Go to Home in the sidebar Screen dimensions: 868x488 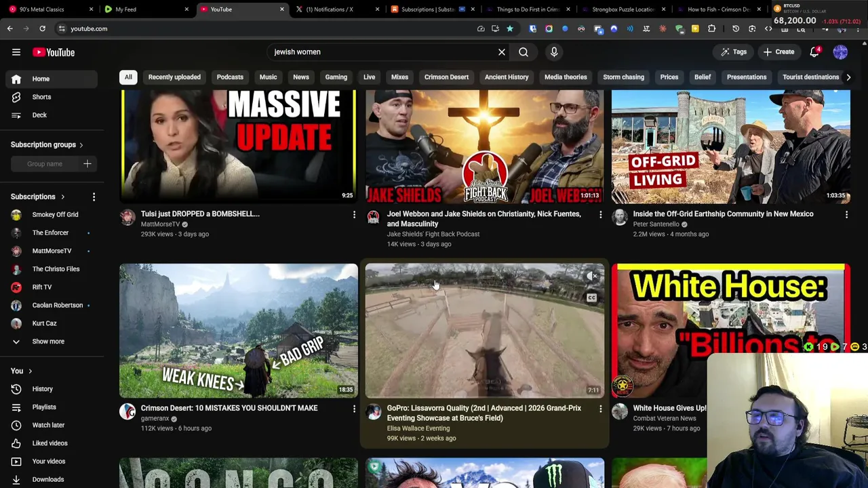point(52,79)
